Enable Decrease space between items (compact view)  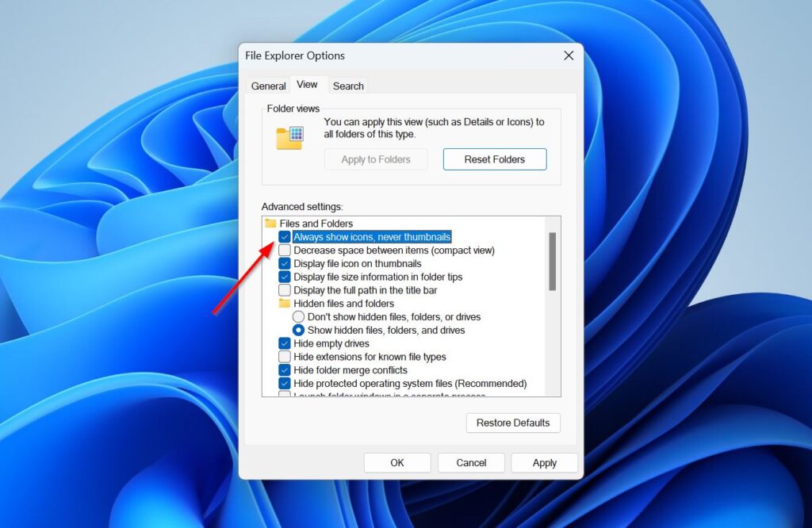[285, 250]
